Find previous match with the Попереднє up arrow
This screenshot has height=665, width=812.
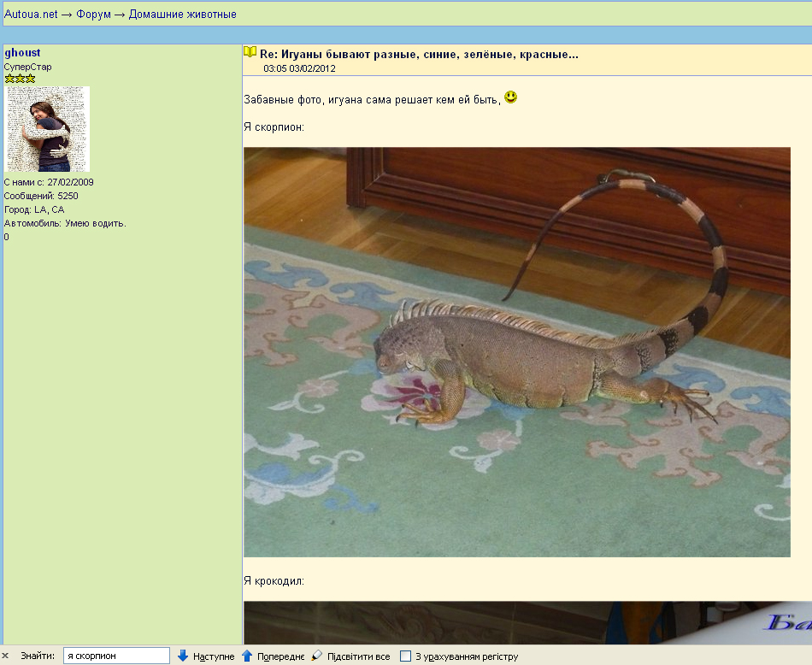pos(273,656)
